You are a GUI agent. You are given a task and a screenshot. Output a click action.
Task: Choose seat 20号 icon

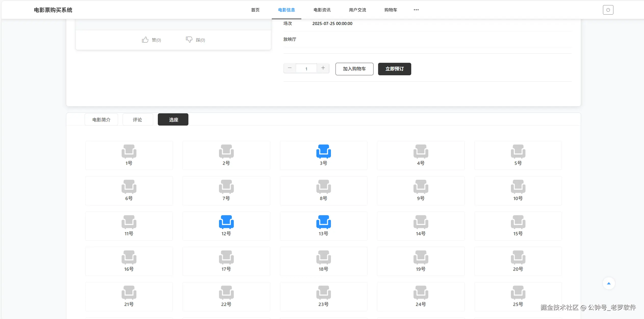point(518,257)
